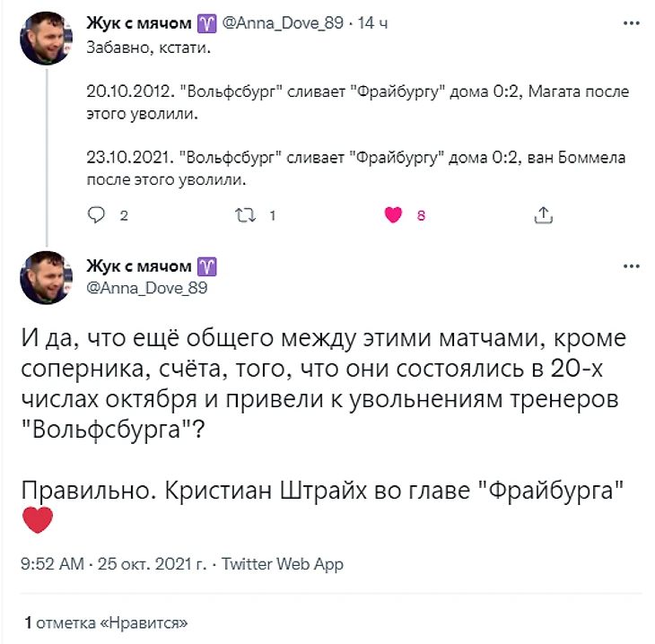Click the "Жук с мячом" name on the second tweet
The image size is (655, 644).
tap(138, 266)
